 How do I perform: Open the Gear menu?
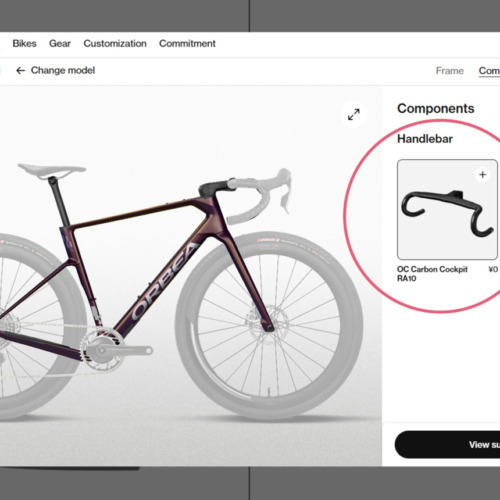(60, 43)
